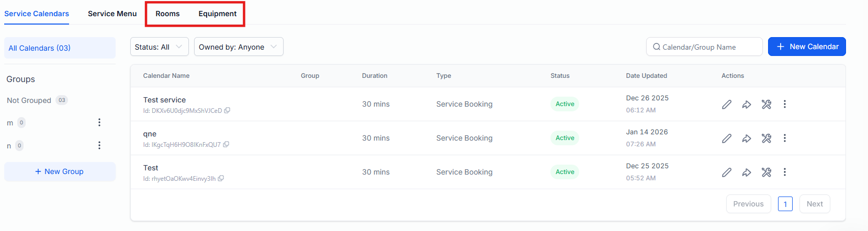Click the New Calendar button
The image size is (868, 231).
point(806,47)
